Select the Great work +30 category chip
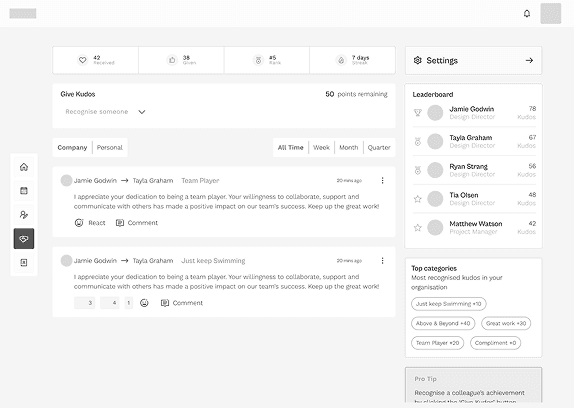574x408 pixels. pos(506,323)
